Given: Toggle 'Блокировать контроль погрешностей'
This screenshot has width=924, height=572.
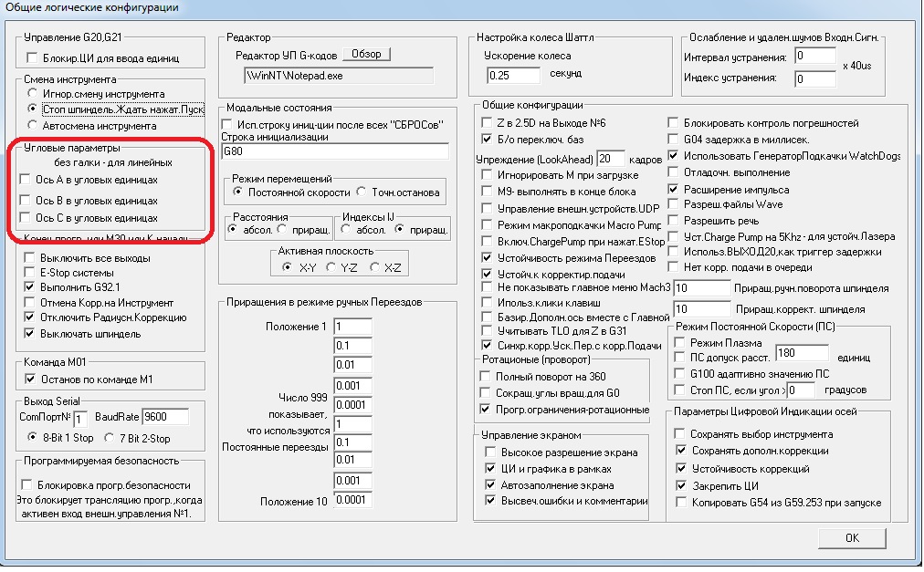Looking at the screenshot, I should 673,122.
